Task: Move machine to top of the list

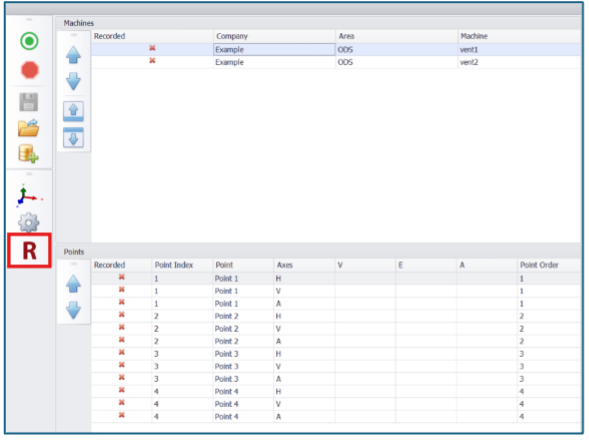Action: click(x=73, y=111)
